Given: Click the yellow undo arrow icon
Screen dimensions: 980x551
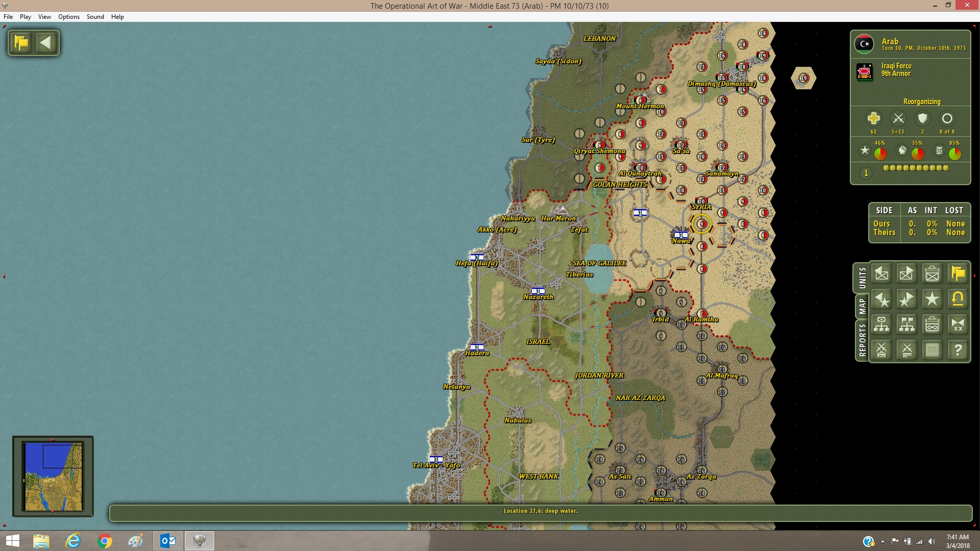Looking at the screenshot, I should click(958, 299).
